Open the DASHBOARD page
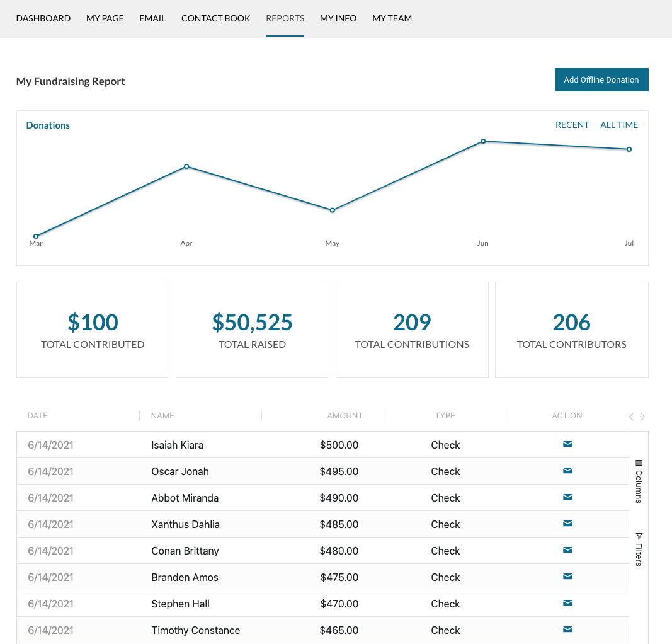Image resolution: width=672 pixels, height=644 pixels. click(x=43, y=18)
